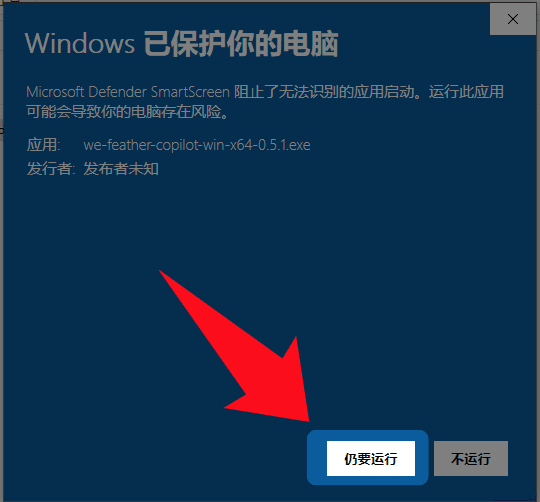Close the SmartScreen dialog with the X

point(512,19)
